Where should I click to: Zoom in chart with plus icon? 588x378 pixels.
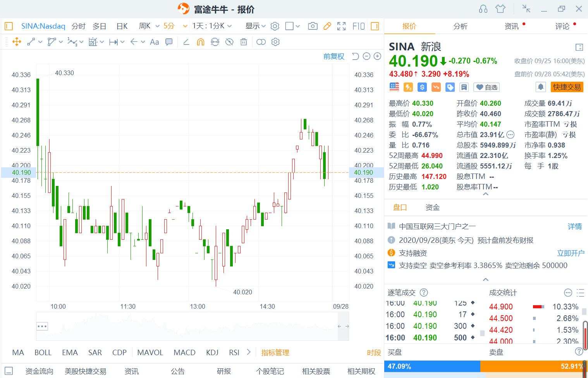click(377, 57)
